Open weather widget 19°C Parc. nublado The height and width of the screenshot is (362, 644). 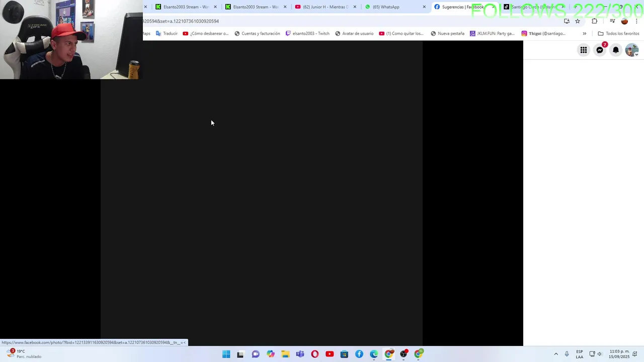(x=24, y=354)
